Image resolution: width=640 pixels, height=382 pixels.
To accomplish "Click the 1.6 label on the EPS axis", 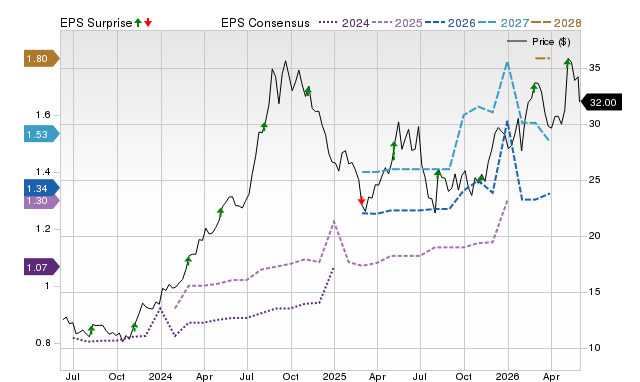I will click(x=43, y=115).
